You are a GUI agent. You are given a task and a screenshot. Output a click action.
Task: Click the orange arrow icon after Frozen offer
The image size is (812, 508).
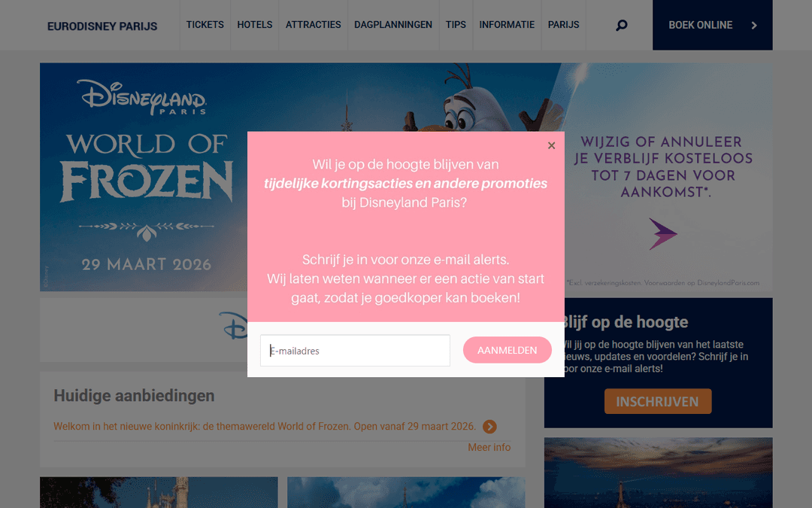(489, 427)
